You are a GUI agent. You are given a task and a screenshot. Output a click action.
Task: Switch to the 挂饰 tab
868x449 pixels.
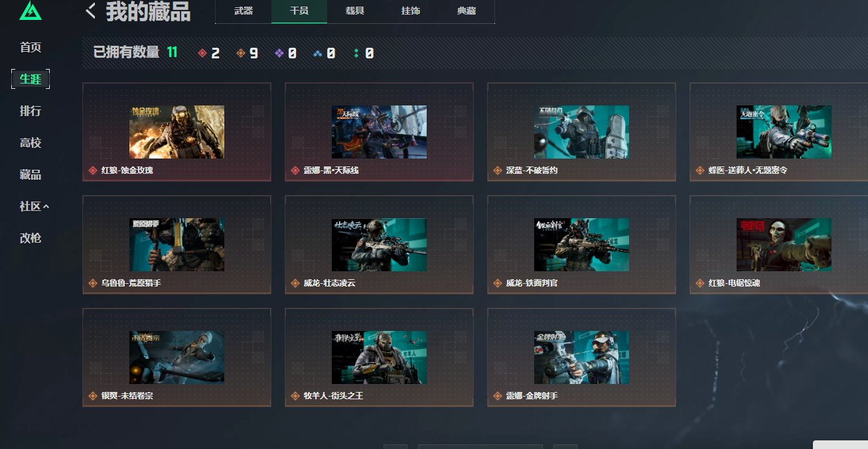pyautogui.click(x=411, y=11)
